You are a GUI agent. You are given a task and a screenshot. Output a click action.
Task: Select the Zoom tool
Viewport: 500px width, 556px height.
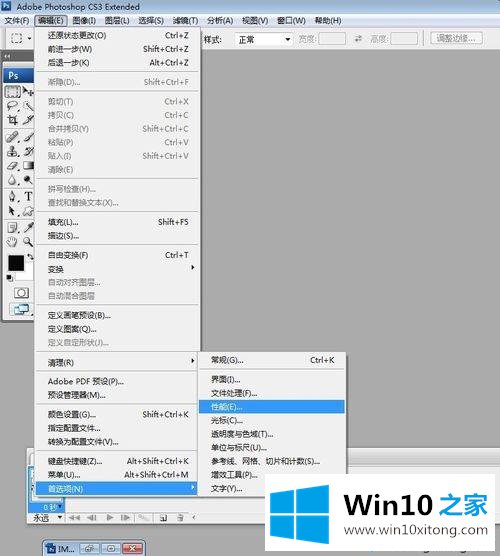click(x=28, y=242)
